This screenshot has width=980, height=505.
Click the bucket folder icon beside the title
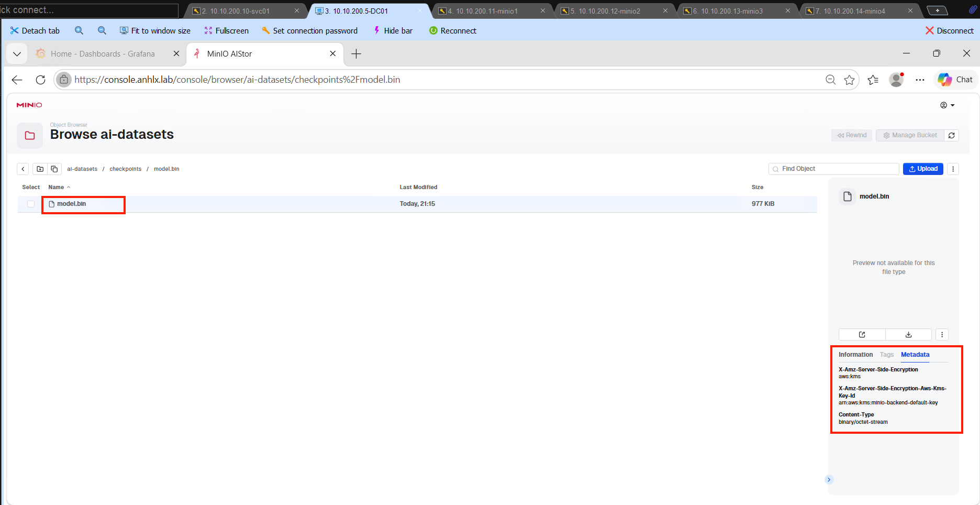click(x=30, y=136)
